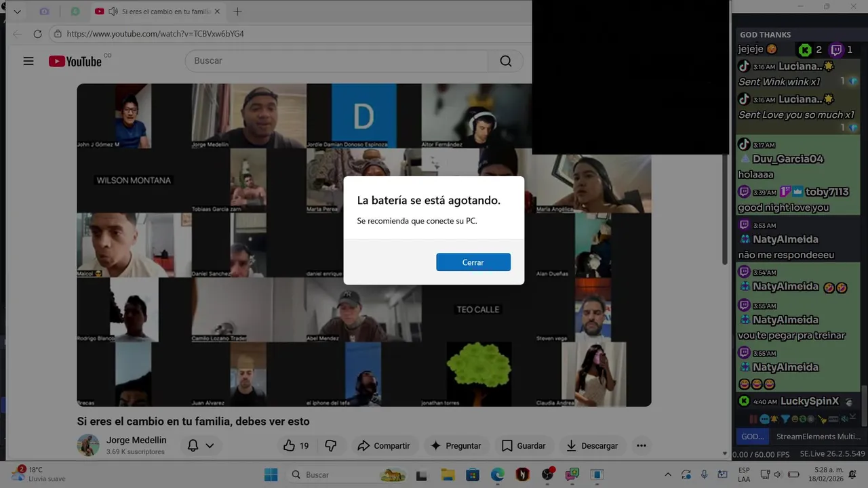Click the yellow broom clear-chat icon
The height and width of the screenshot is (488, 868).
click(x=822, y=418)
